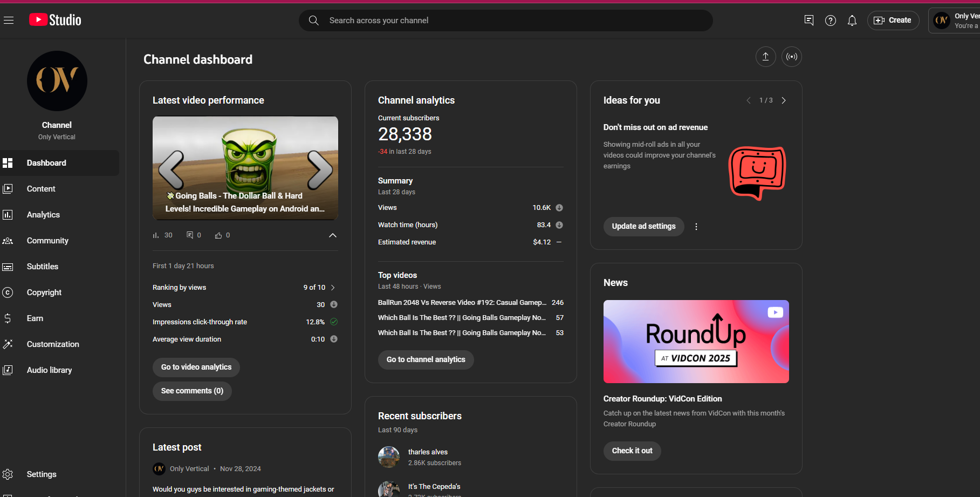Click See comments (0) button
This screenshot has width=980, height=497.
(192, 391)
